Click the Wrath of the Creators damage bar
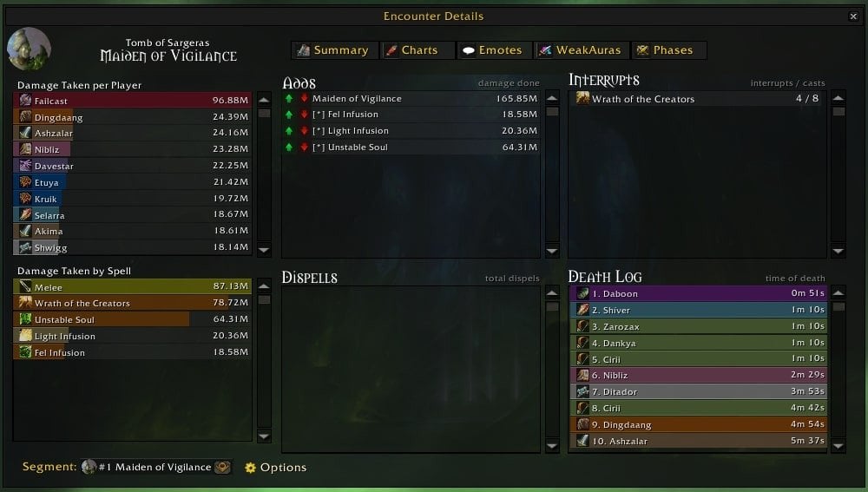This screenshot has width=868, height=492. pyautogui.click(x=132, y=303)
